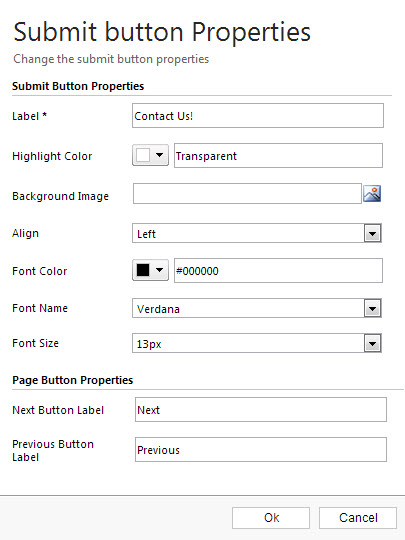Expand the Font Color picker arrow
This screenshot has width=405, height=540.
coord(159,270)
